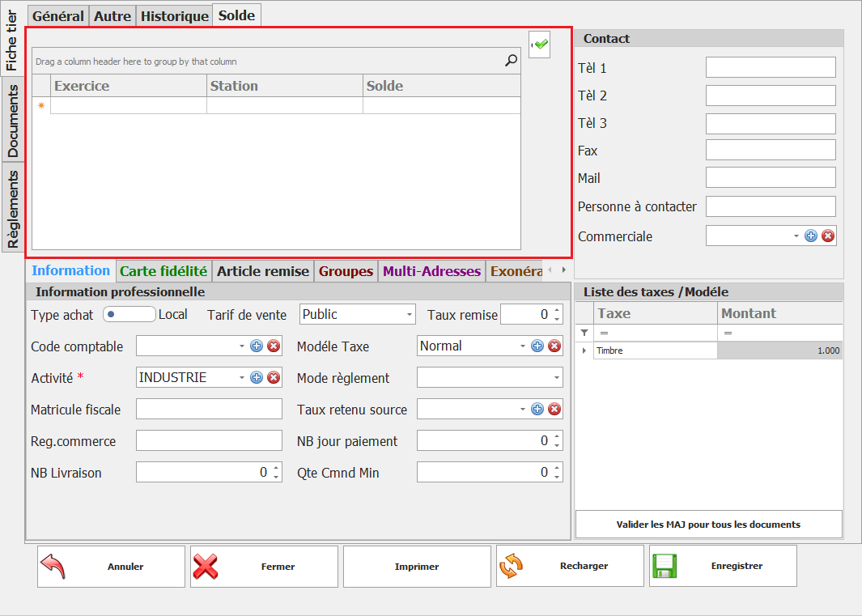
Task: Click the Matricule fiscale input field
Action: tap(209, 410)
